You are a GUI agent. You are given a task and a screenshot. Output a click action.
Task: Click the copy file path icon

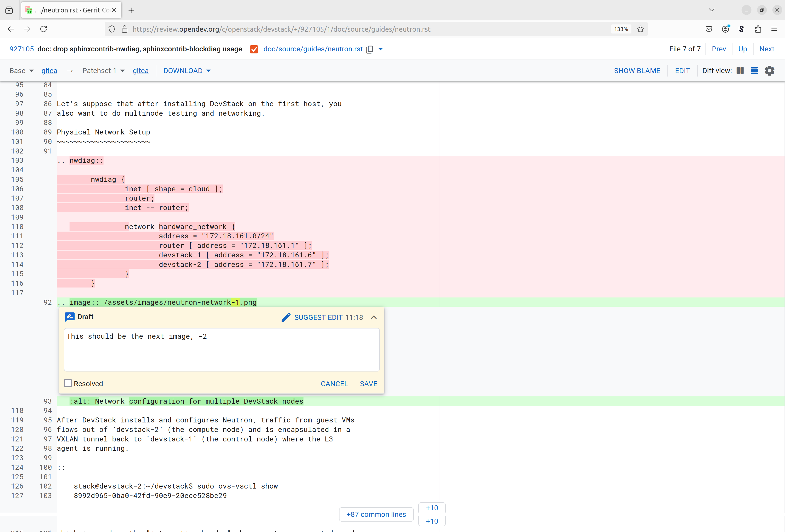370,49
